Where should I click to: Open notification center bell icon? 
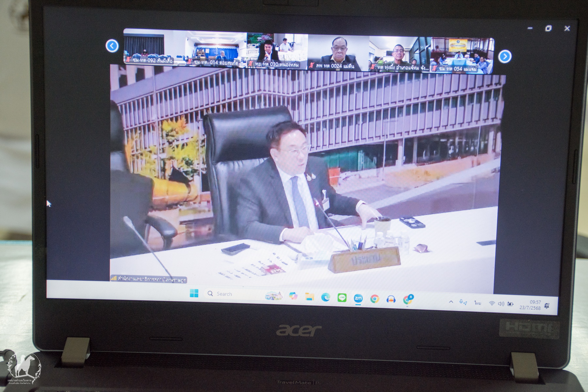click(547, 306)
